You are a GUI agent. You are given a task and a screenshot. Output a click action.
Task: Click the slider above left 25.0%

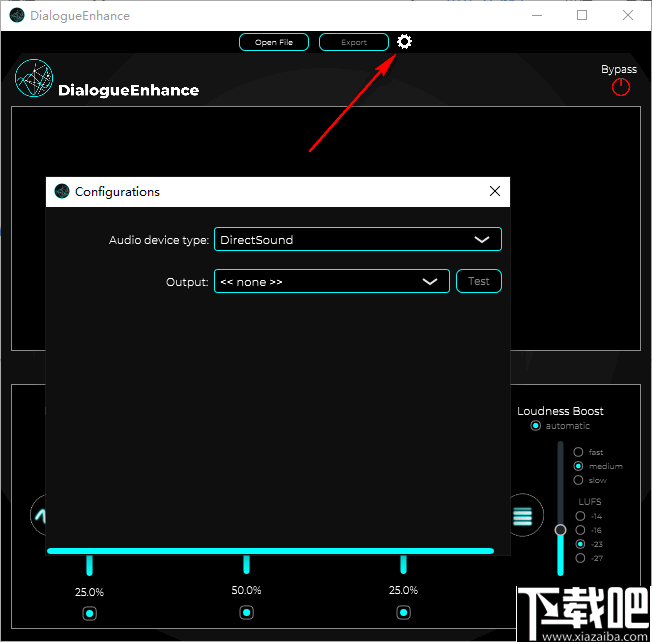[x=89, y=565]
